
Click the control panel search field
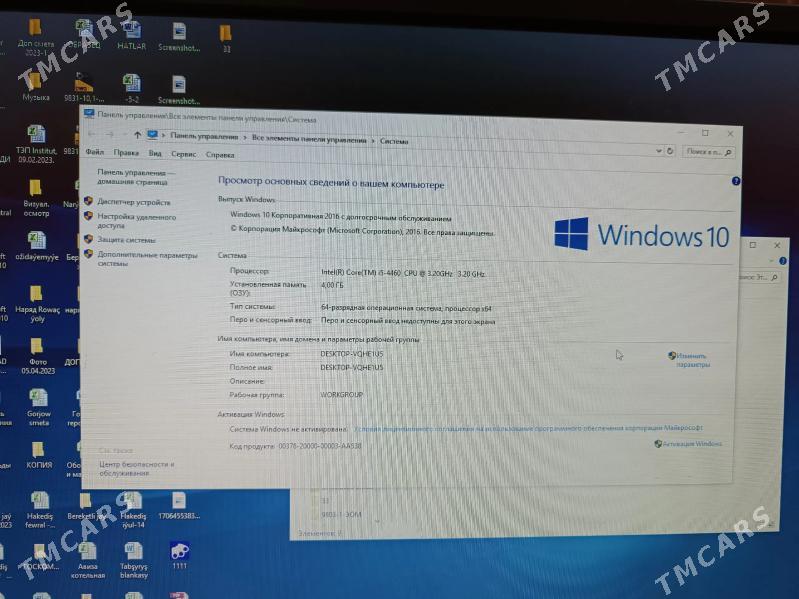coord(708,152)
